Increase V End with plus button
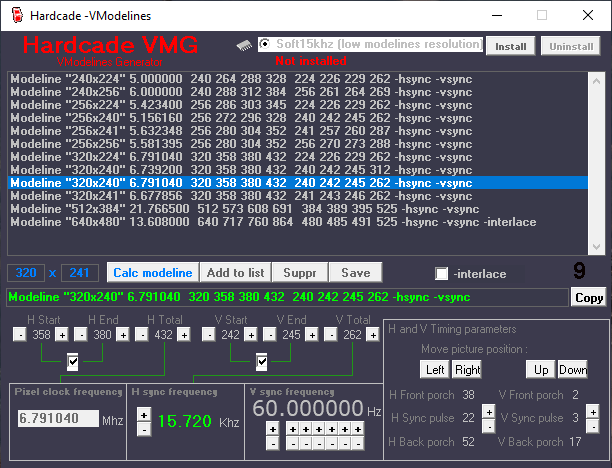 [312, 335]
